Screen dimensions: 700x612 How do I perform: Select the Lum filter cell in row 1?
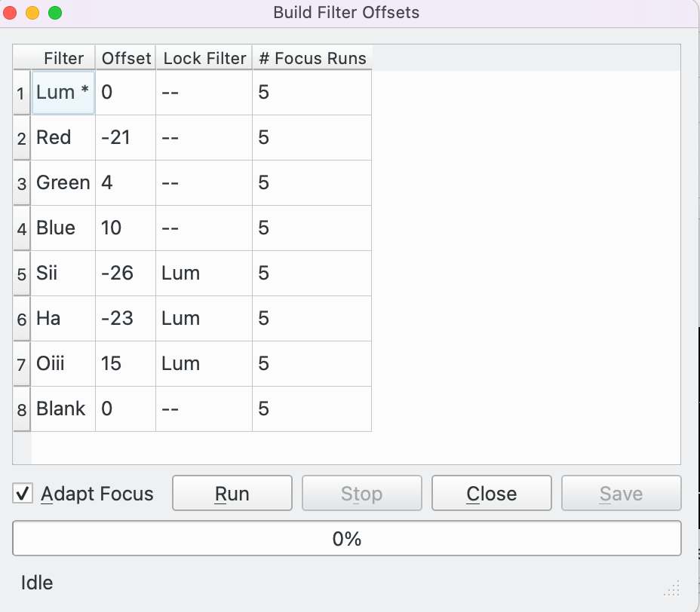tap(63, 92)
